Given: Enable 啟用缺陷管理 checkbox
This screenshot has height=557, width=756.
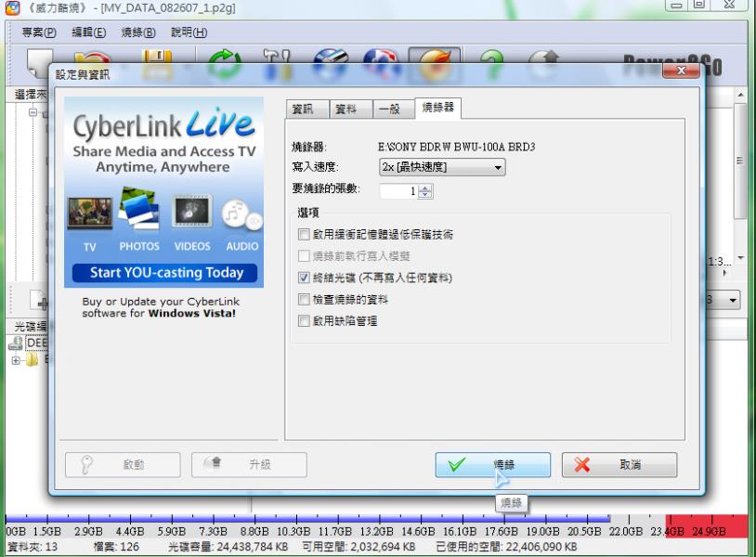Looking at the screenshot, I should click(304, 321).
